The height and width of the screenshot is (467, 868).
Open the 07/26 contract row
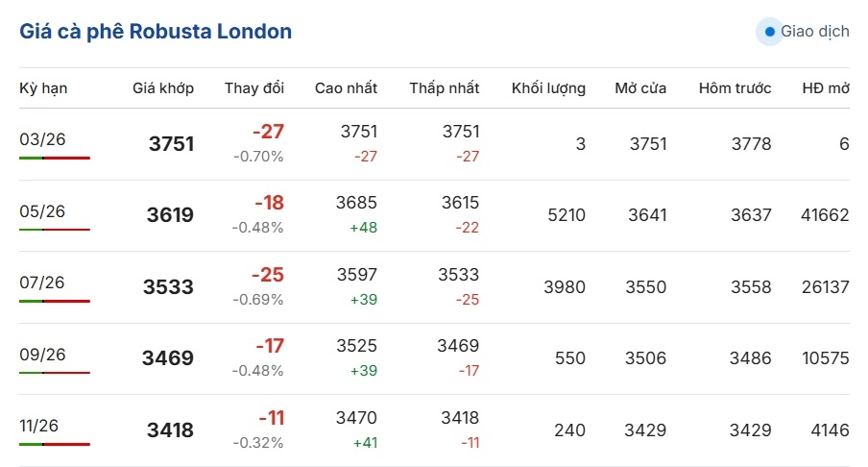[42, 283]
